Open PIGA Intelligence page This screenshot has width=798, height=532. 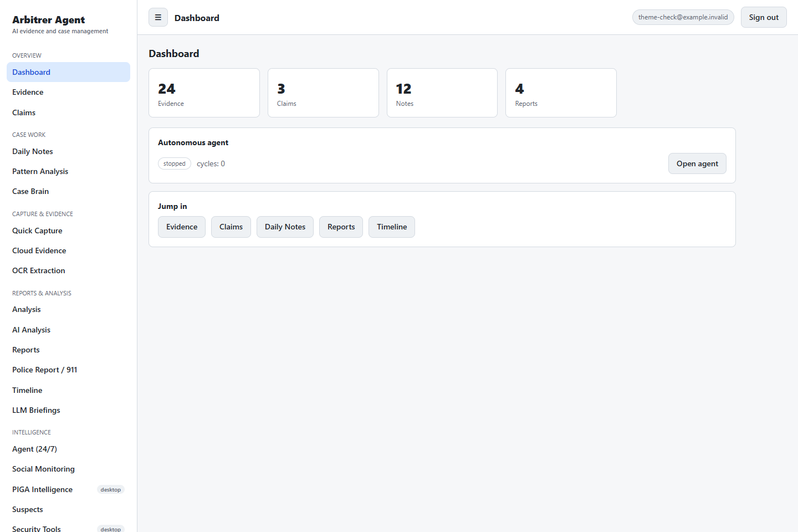tap(68, 489)
